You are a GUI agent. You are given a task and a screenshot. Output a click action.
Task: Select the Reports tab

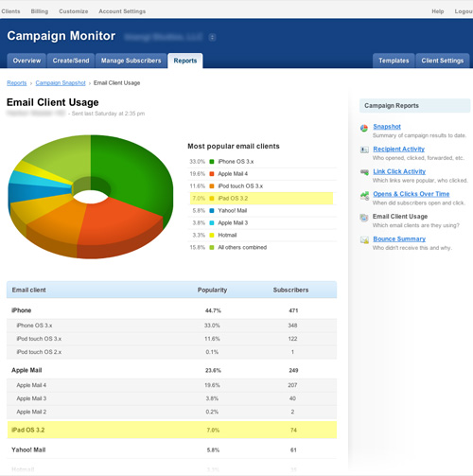[185, 61]
